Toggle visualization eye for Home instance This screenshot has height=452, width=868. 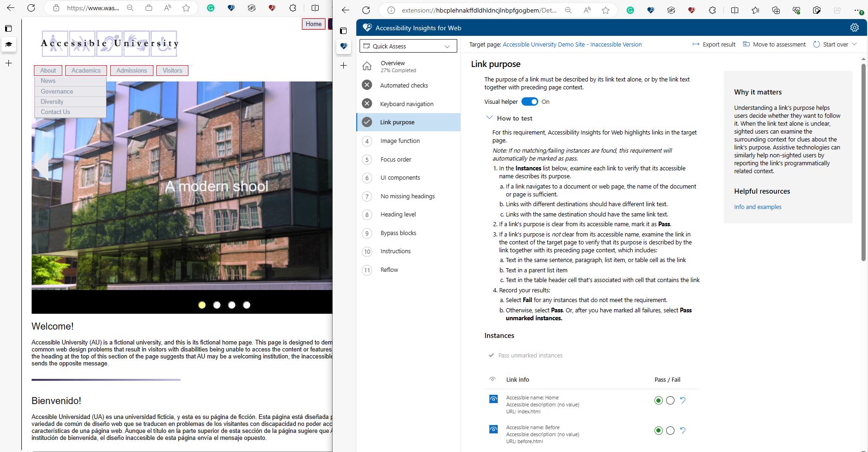(493, 399)
